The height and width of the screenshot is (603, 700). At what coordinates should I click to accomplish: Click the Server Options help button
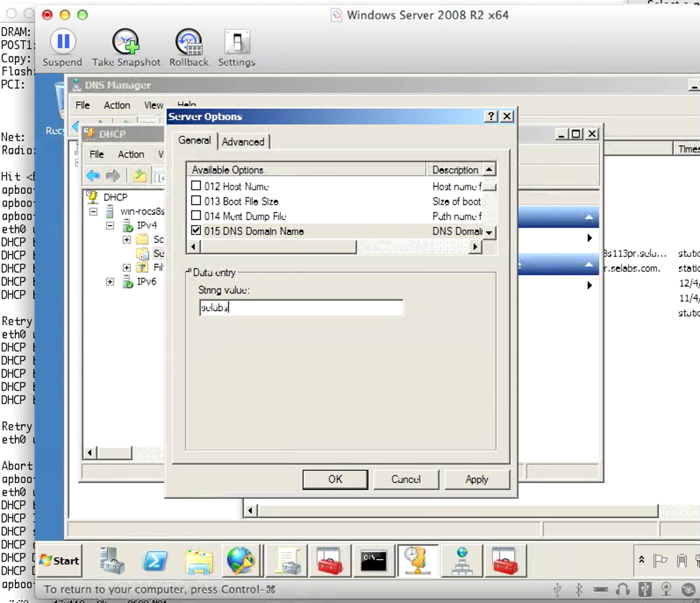pos(491,117)
